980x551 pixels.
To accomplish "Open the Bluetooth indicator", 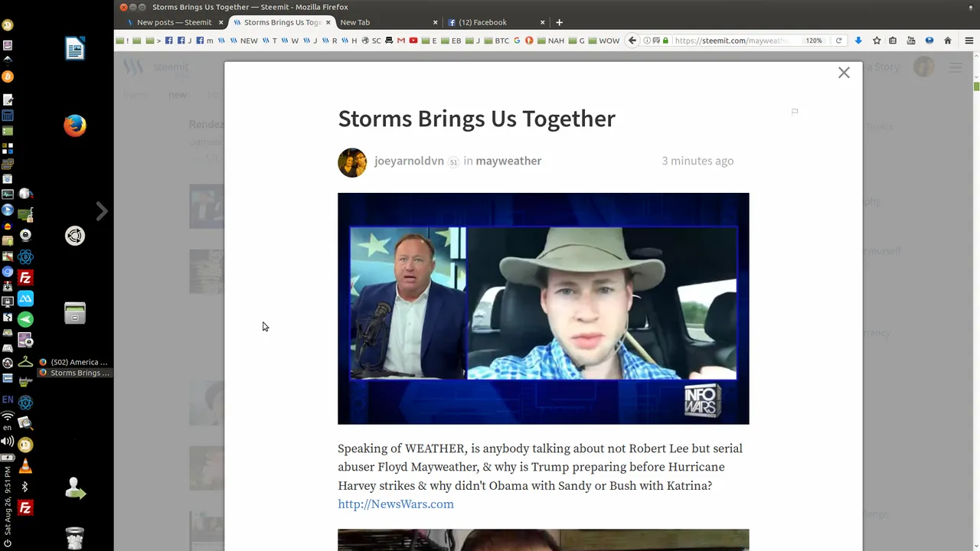I will click(x=25, y=487).
